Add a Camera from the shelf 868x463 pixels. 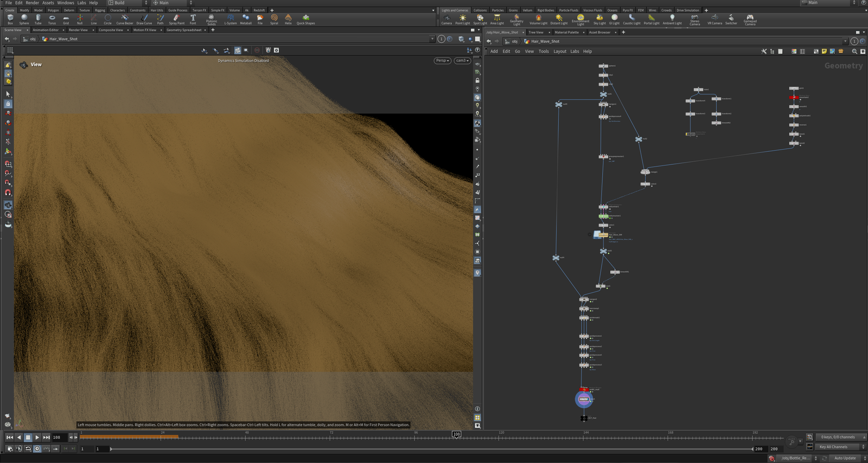coord(446,20)
